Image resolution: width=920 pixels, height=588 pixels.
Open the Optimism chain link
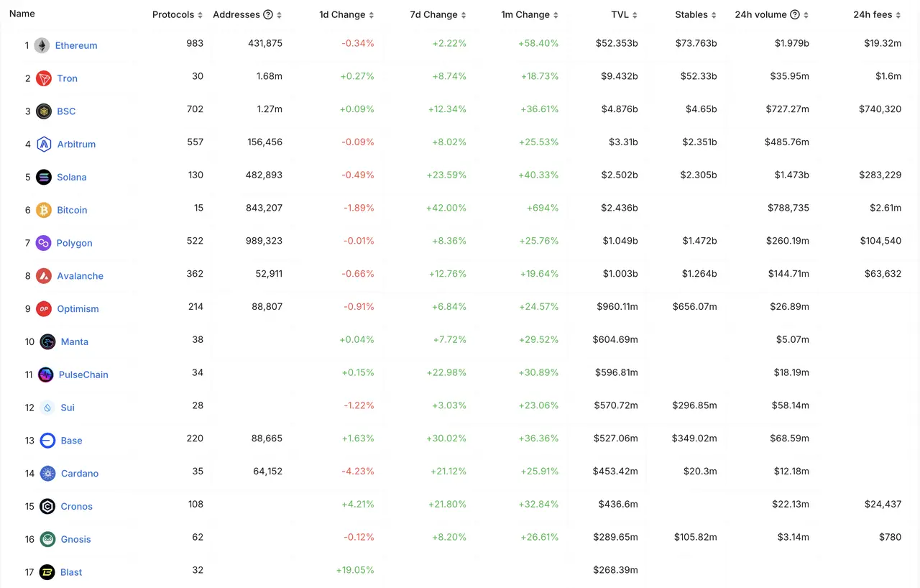[78, 309]
